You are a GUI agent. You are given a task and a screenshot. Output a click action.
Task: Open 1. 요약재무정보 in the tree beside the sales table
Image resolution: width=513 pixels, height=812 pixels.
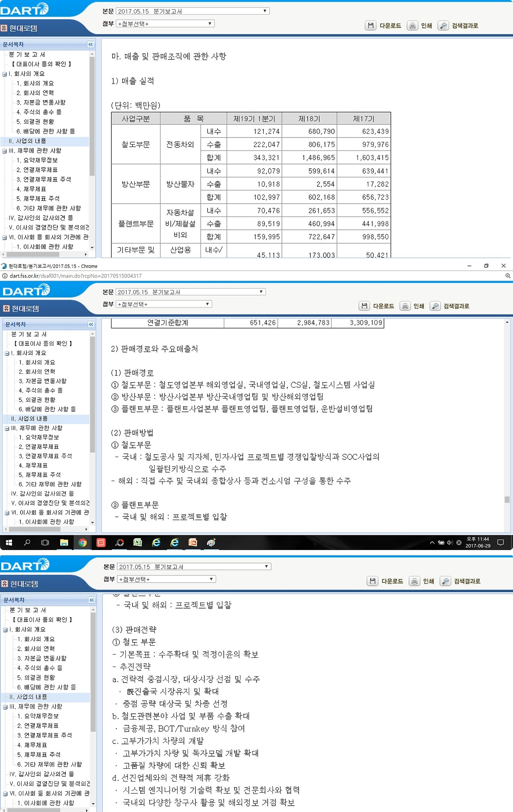(37, 160)
